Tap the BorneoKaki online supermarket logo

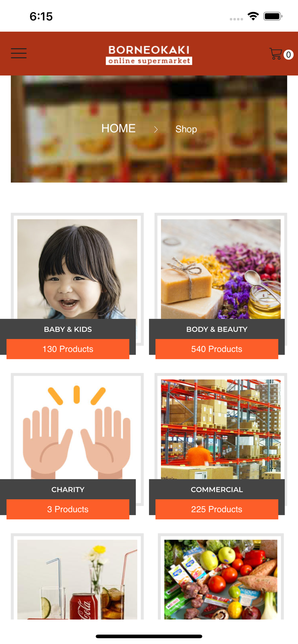pyautogui.click(x=149, y=55)
